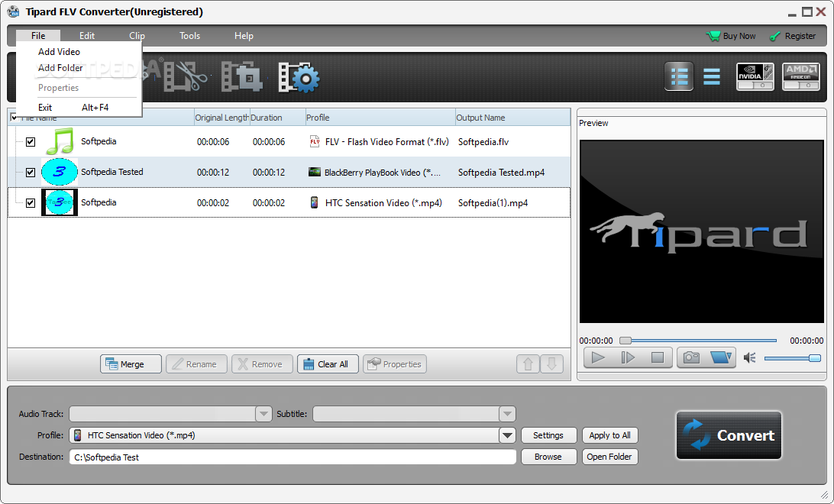The width and height of the screenshot is (834, 504).
Task: Sort by Profile column header
Action: [380, 118]
